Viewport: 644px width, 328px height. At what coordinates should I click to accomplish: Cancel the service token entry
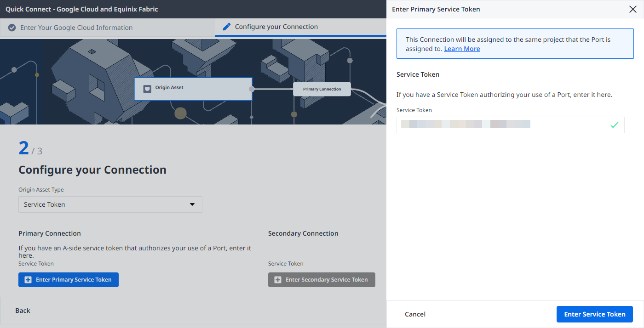(x=415, y=314)
